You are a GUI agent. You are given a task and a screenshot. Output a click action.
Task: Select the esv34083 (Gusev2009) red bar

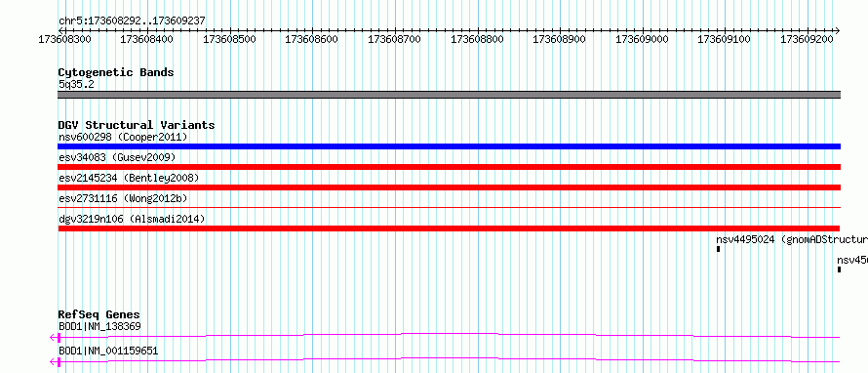point(449,167)
